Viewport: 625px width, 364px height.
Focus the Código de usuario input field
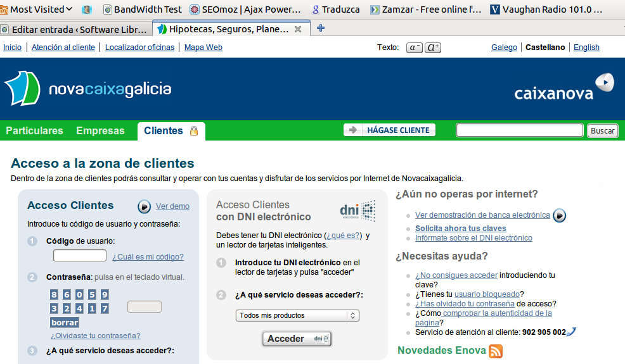(x=80, y=256)
